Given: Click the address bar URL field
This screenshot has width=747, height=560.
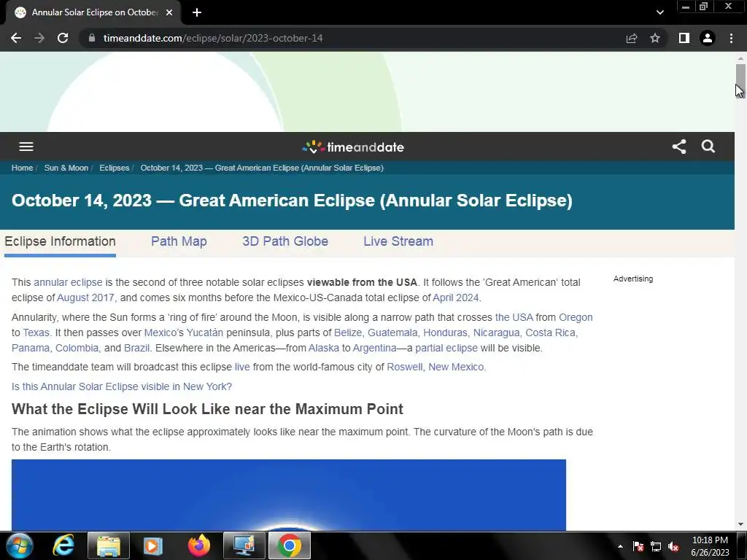Looking at the screenshot, I should (352, 38).
